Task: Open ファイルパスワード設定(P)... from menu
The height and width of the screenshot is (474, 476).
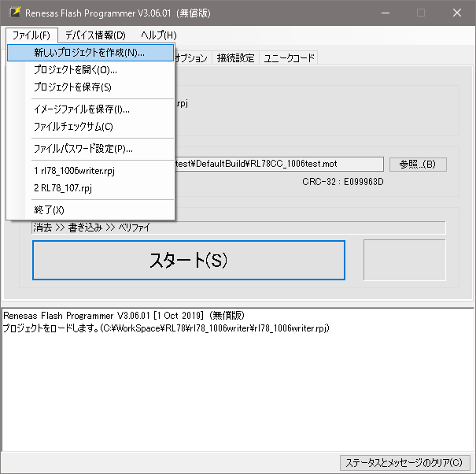Action: tap(90, 149)
